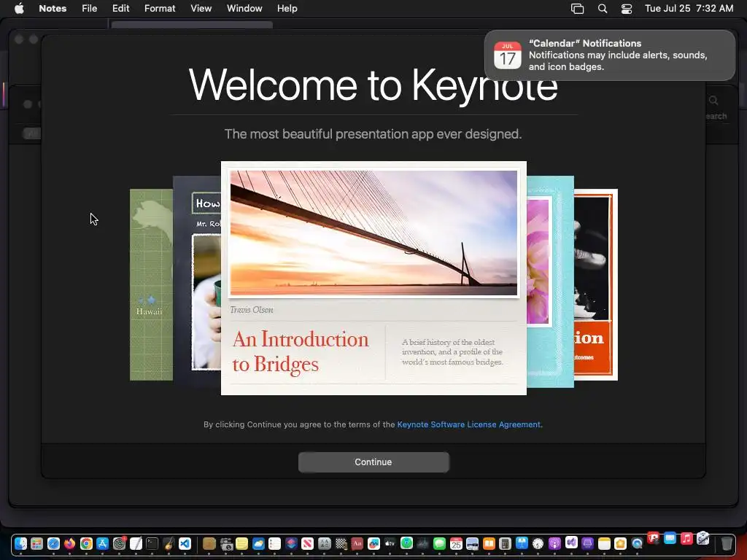Click the Keynote icon in the Dock

[522, 542]
